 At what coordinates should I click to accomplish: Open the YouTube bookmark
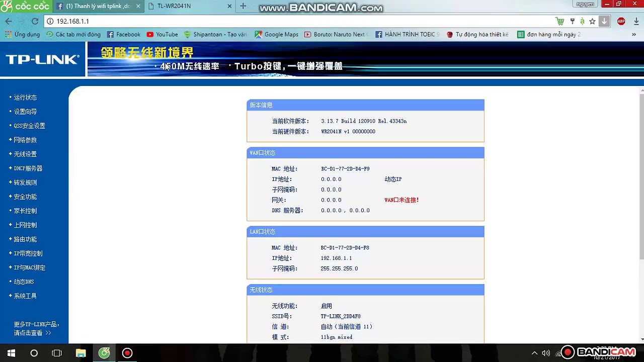click(162, 34)
